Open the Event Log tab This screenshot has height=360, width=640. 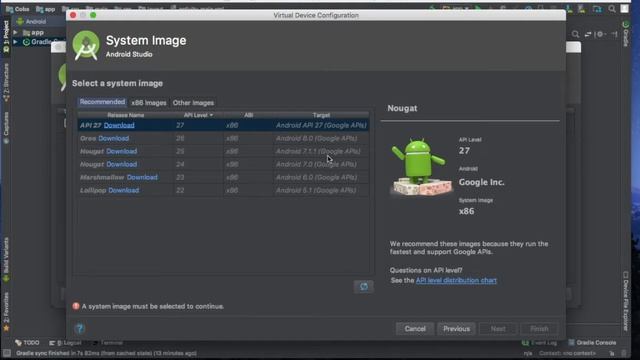[539, 343]
